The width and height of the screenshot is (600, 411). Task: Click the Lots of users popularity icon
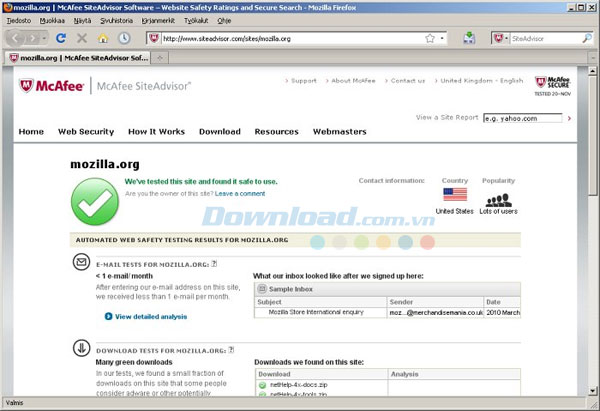point(499,201)
